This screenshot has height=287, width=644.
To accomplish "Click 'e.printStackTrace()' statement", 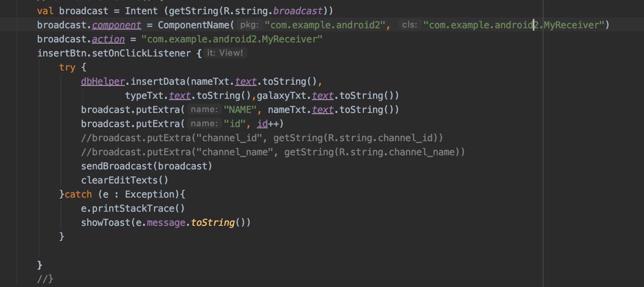I will pos(133,208).
